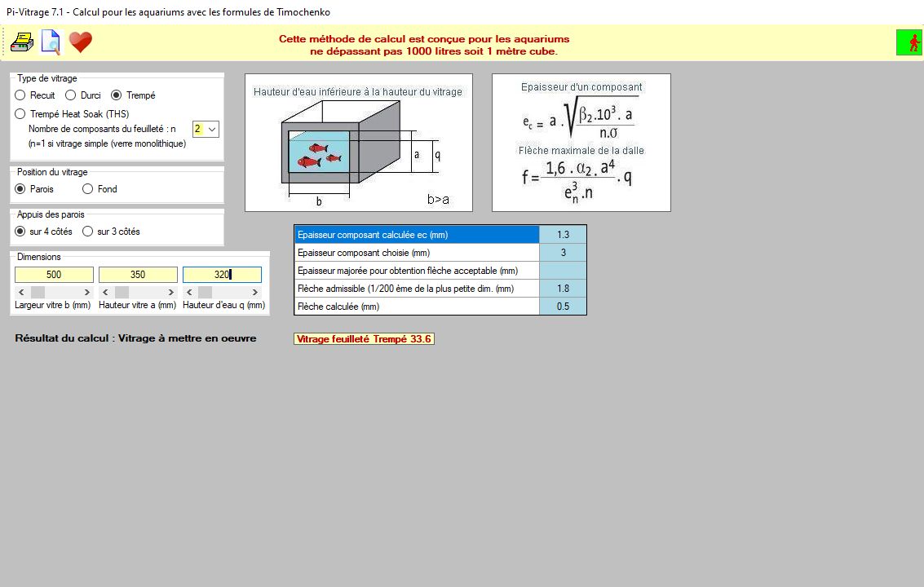The height and width of the screenshot is (587, 924).
Task: Click left arrow of Hauteur vitre a scrollbar
Action: (x=105, y=292)
